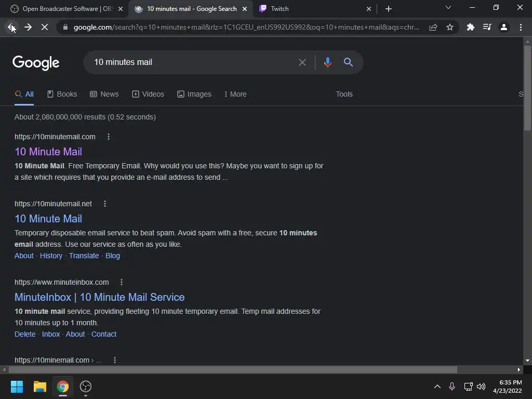The height and width of the screenshot is (399, 532).
Task: Open the Windows Start menu
Action: point(17,387)
